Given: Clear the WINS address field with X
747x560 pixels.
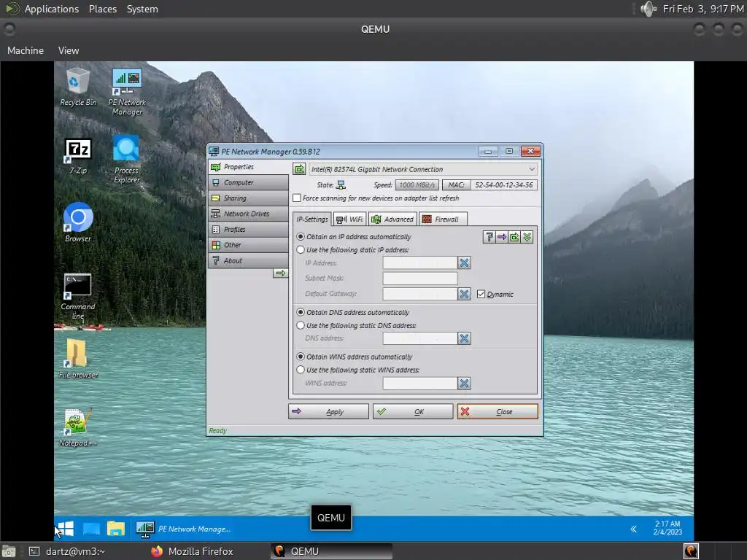Looking at the screenshot, I should 464,383.
